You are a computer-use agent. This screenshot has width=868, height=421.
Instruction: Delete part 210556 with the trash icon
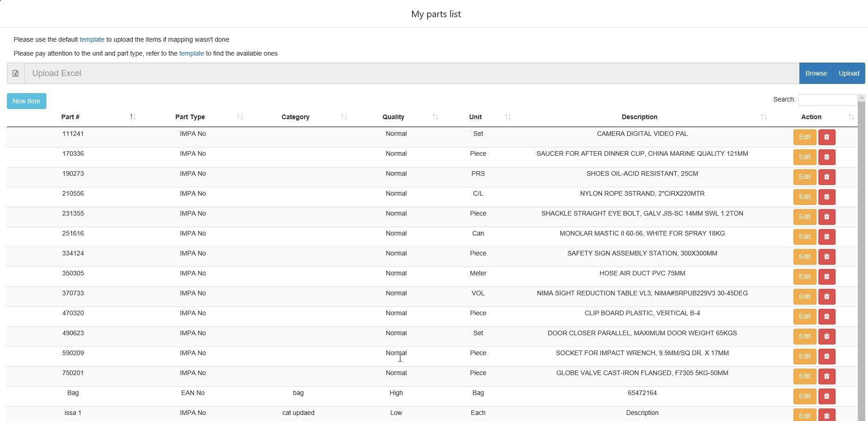[x=827, y=197]
